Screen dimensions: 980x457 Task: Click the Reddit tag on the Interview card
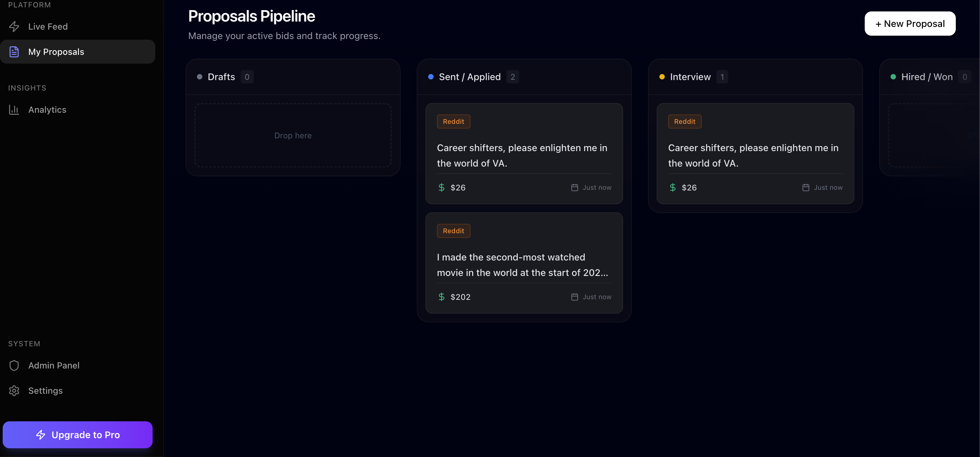[684, 121]
